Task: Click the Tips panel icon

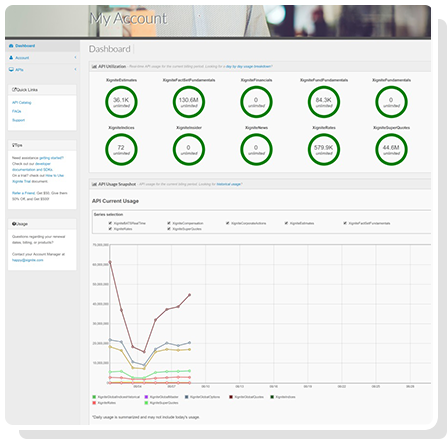Action: click(13, 145)
